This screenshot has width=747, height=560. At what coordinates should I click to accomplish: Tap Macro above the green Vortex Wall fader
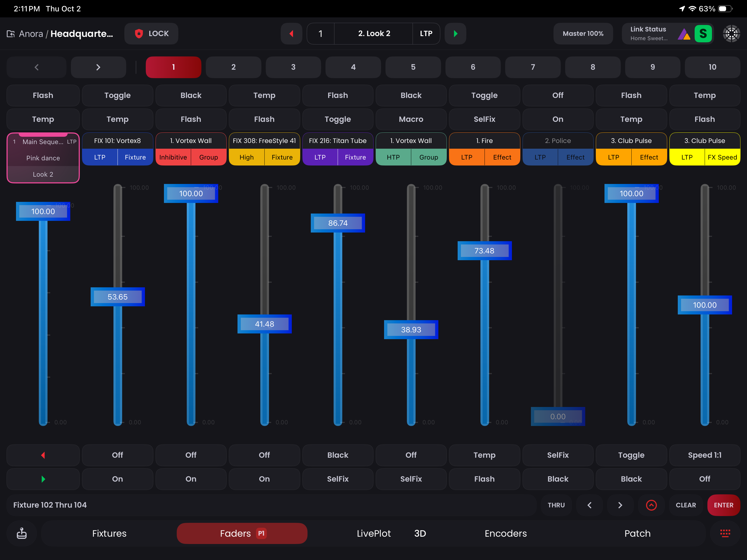point(411,119)
